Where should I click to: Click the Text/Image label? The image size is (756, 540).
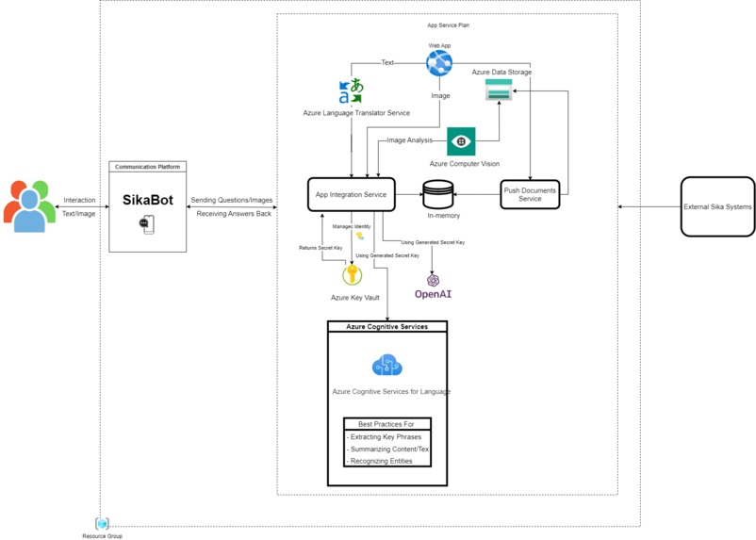(78, 214)
